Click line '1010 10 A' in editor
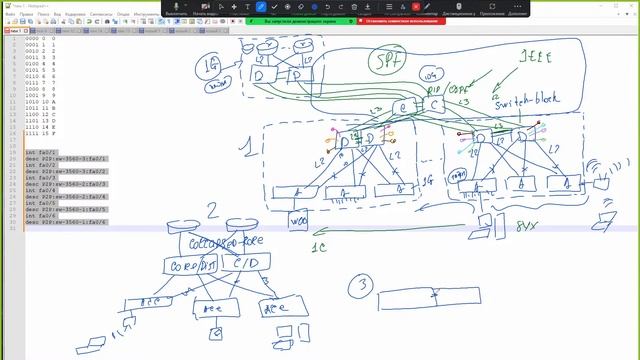The image size is (640, 360). pos(40,102)
